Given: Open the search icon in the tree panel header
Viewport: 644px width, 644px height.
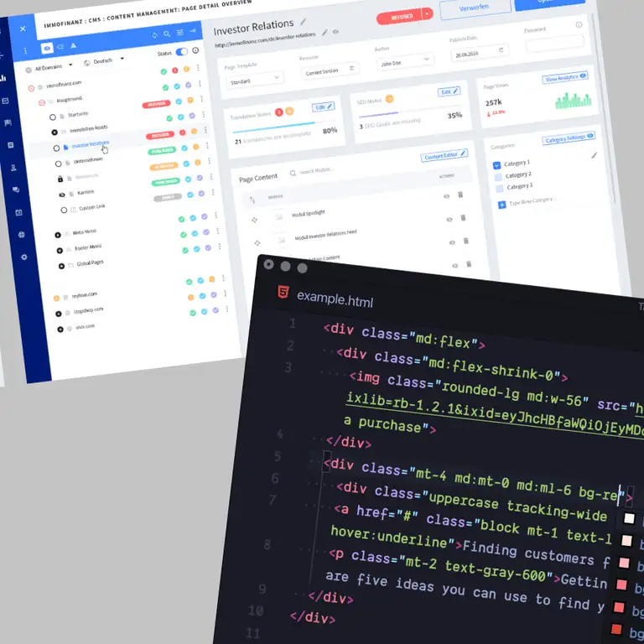Looking at the screenshot, I should [x=167, y=34].
